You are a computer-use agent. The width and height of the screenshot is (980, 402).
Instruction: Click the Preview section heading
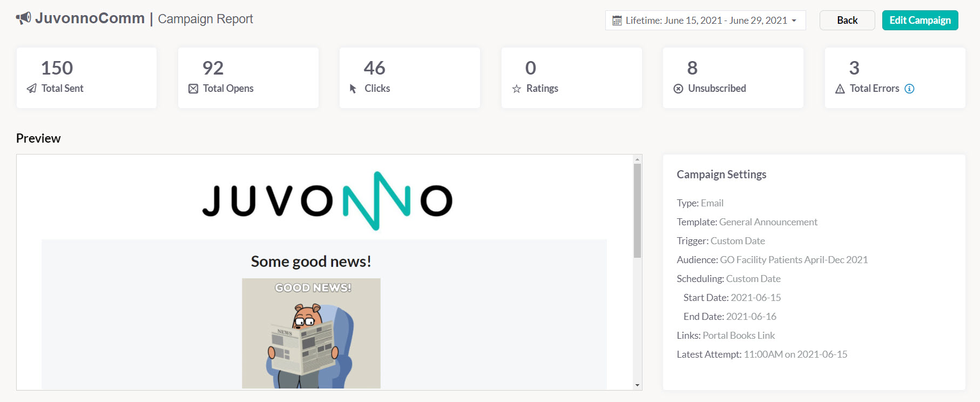click(38, 138)
